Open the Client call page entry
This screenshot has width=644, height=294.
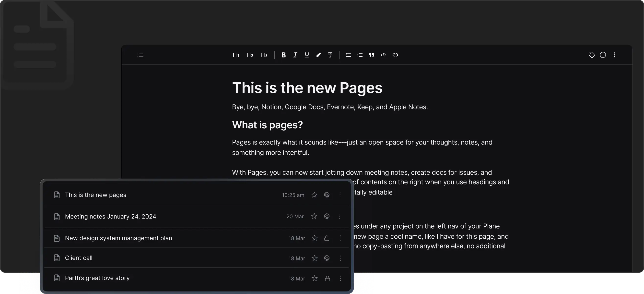(x=79, y=258)
